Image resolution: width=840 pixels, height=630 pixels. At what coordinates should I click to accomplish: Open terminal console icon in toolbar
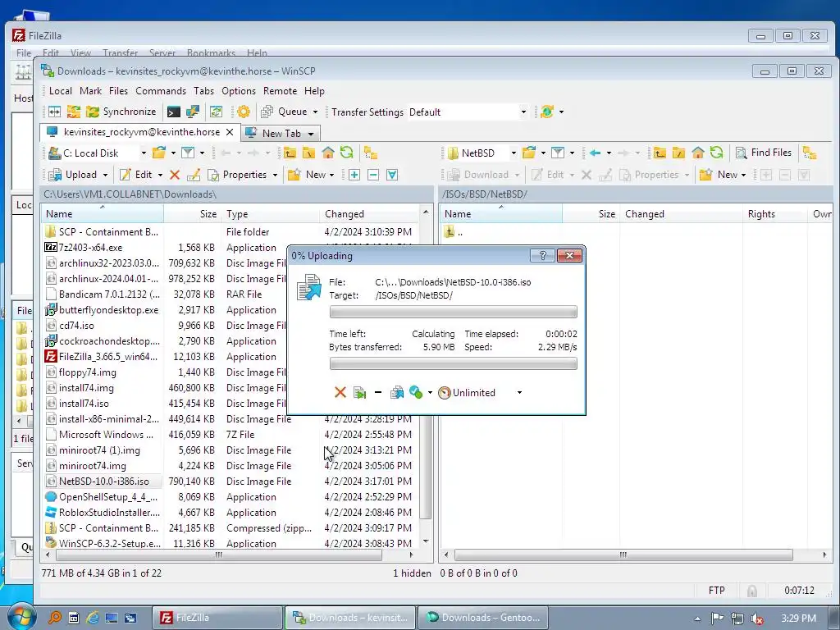tap(174, 112)
